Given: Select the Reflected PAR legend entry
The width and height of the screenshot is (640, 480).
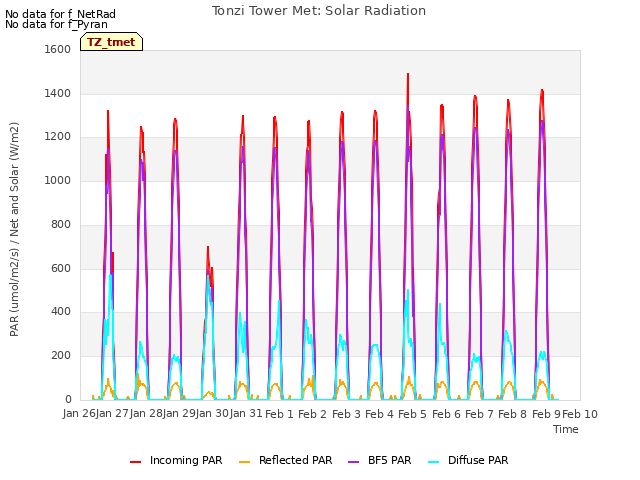Looking at the screenshot, I should tap(286, 460).
